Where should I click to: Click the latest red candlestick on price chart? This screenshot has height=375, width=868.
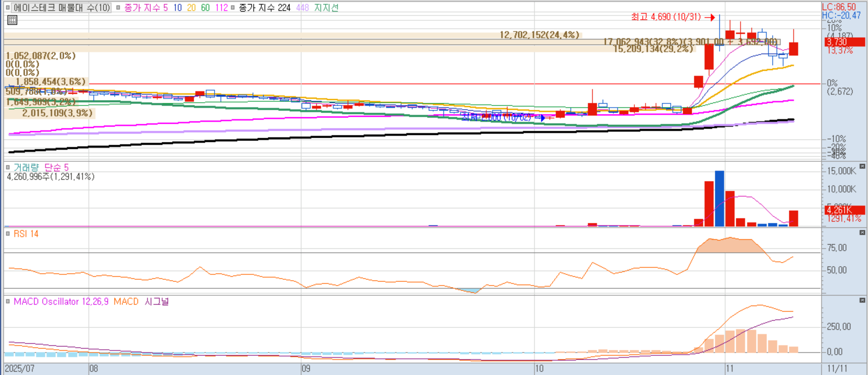coord(793,49)
